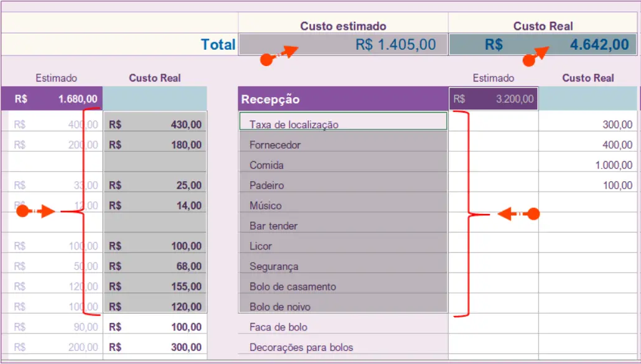Image resolution: width=641 pixels, height=364 pixels.
Task: Click the Custo estimado column header
Action: (x=343, y=26)
